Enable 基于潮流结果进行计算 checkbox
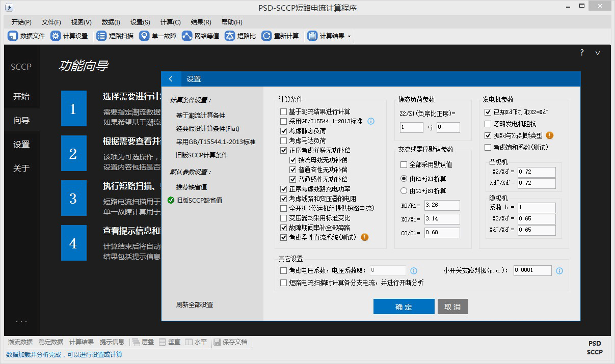The width and height of the screenshot is (615, 364). [284, 111]
